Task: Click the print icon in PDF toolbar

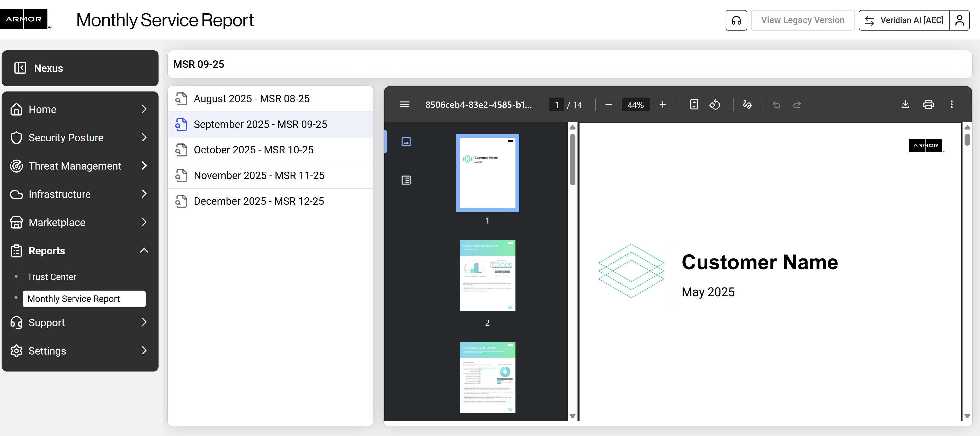Action: tap(928, 105)
